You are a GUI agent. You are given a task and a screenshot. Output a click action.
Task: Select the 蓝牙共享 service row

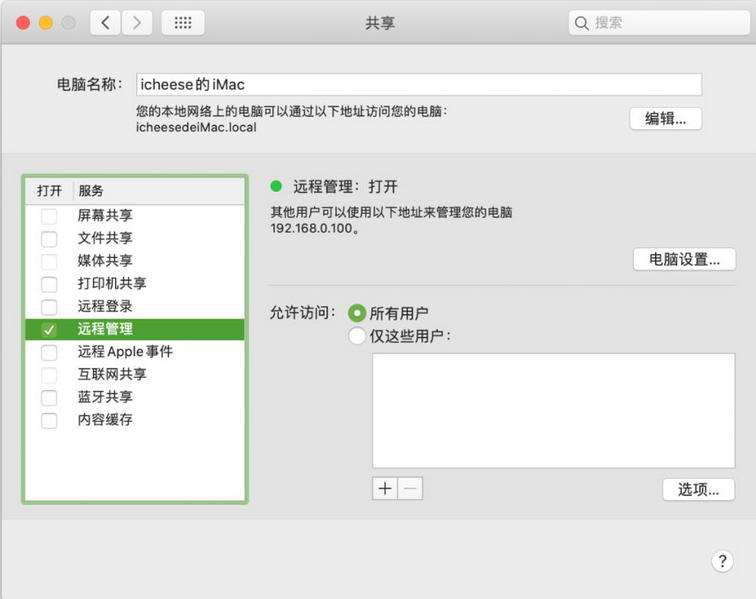[135, 397]
